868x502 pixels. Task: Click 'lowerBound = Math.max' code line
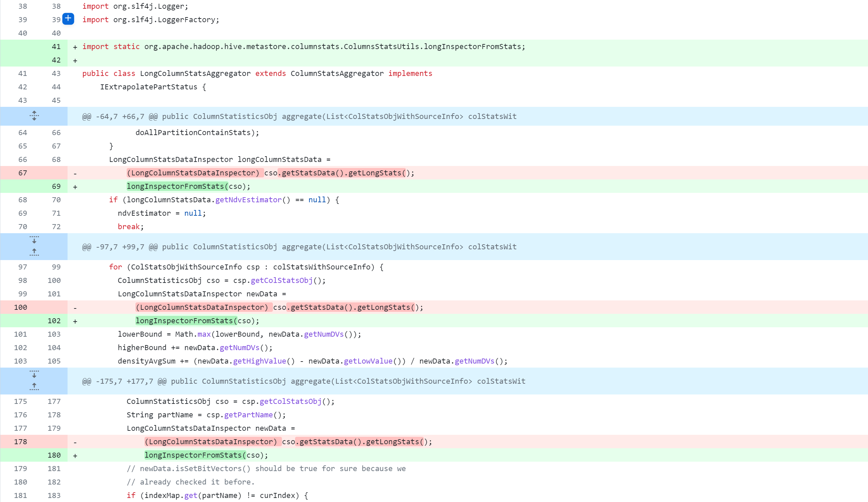point(239,334)
